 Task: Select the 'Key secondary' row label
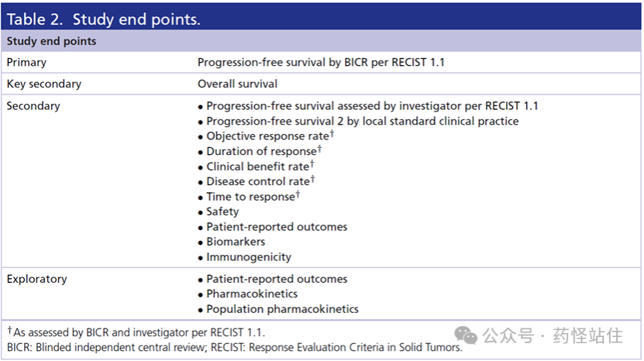(x=44, y=84)
